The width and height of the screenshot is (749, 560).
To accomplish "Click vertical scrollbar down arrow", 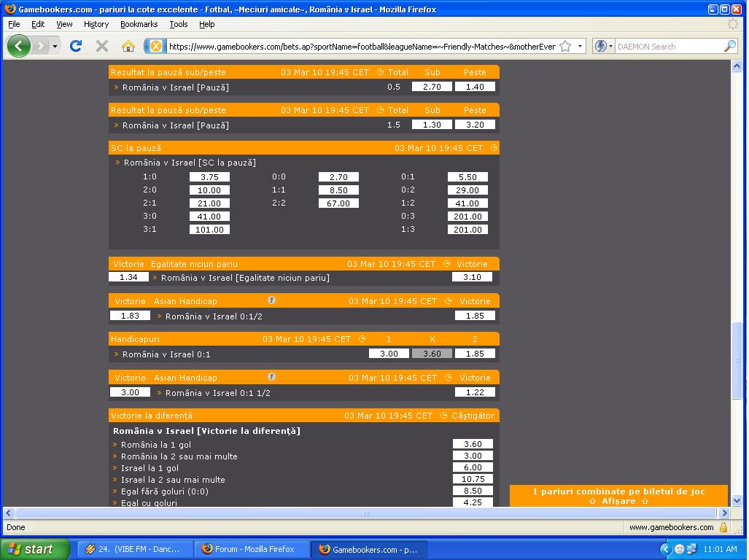I will pyautogui.click(x=737, y=501).
